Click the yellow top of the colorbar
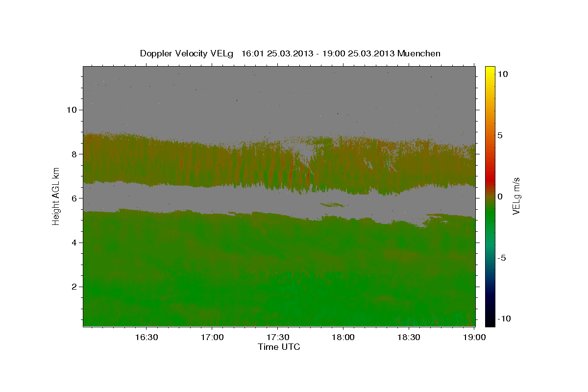The width and height of the screenshot is (588, 392). tap(490, 71)
